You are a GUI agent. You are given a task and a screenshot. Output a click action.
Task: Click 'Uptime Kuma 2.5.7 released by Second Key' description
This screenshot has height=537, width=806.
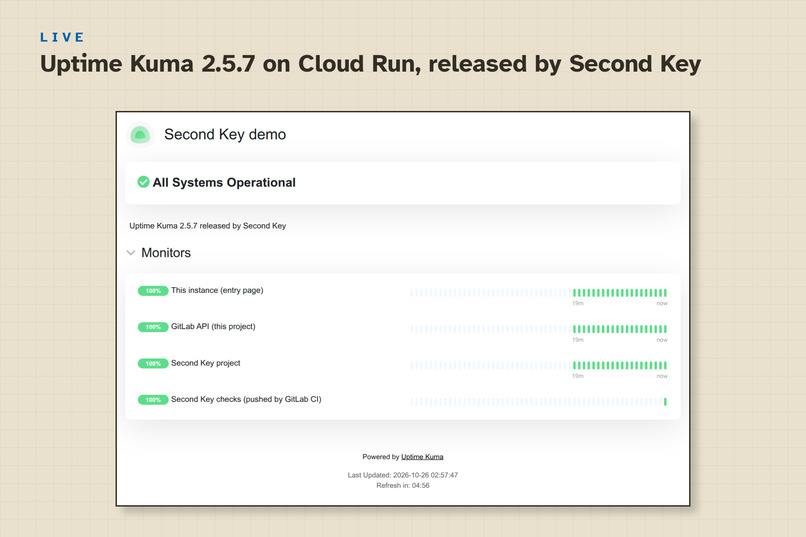[208, 226]
